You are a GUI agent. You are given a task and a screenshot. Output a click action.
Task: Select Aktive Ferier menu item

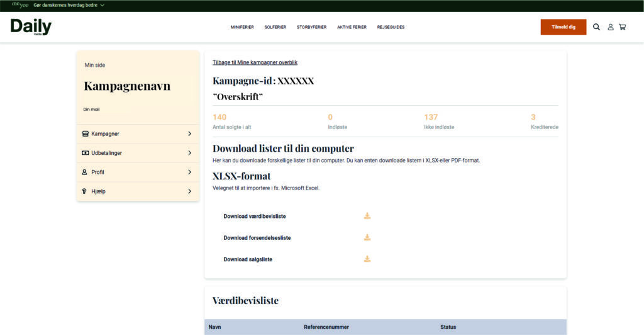point(352,27)
